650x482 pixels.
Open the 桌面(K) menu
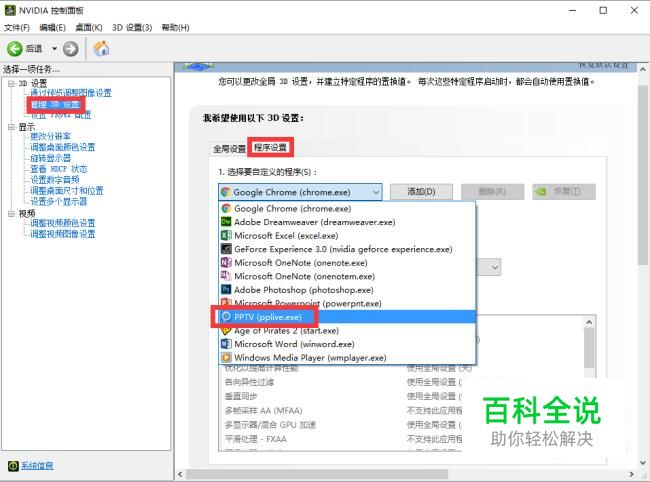[89, 28]
